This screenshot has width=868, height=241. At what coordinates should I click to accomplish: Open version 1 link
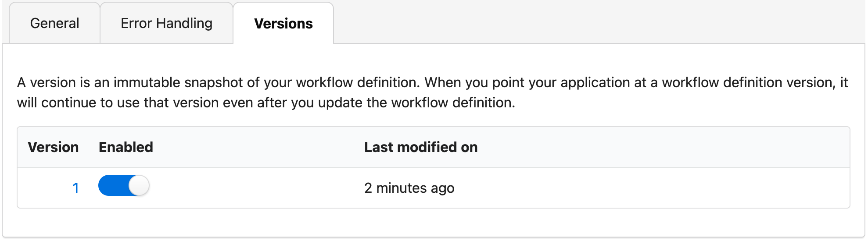(x=75, y=188)
